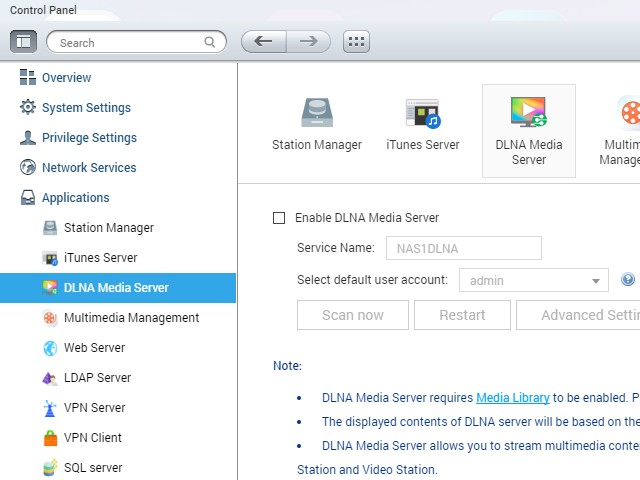
Task: Click Multimedia Management sidebar icon
Action: pyautogui.click(x=50, y=318)
